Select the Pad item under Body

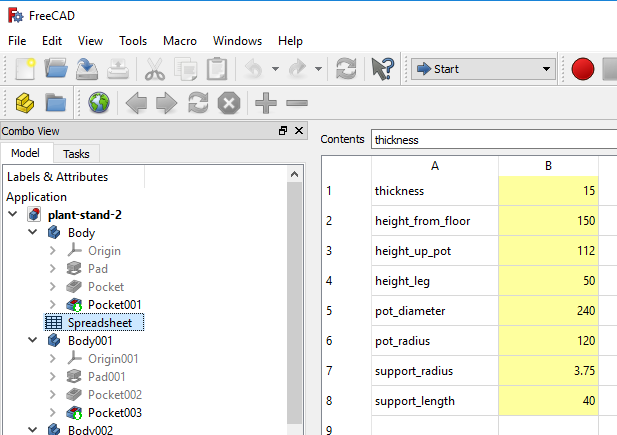click(98, 269)
